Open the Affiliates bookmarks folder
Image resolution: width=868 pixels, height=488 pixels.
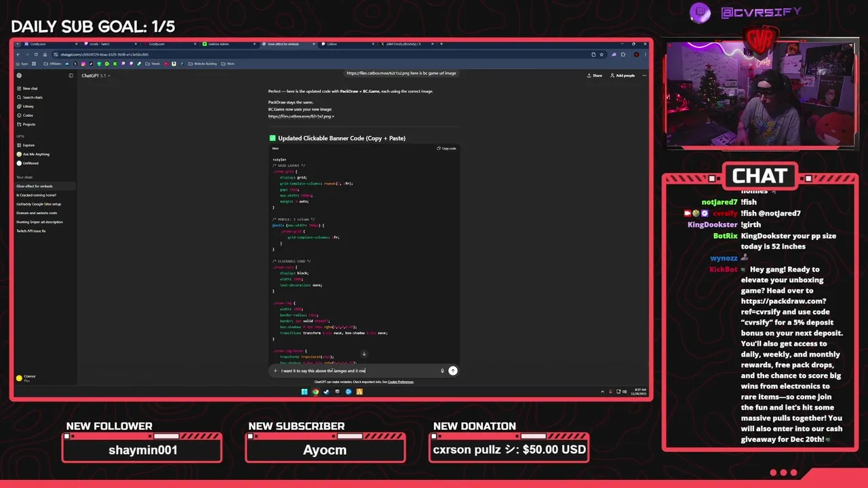(x=53, y=64)
